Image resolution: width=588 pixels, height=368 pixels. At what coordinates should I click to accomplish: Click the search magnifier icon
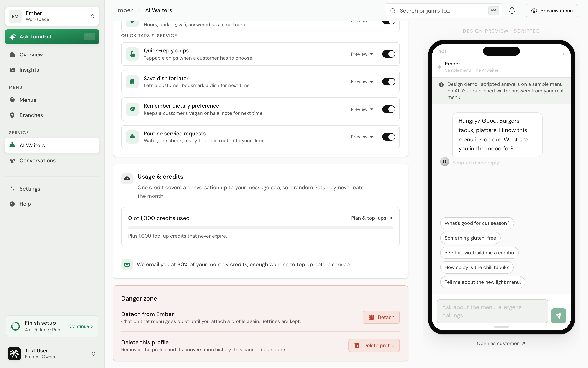[393, 11]
